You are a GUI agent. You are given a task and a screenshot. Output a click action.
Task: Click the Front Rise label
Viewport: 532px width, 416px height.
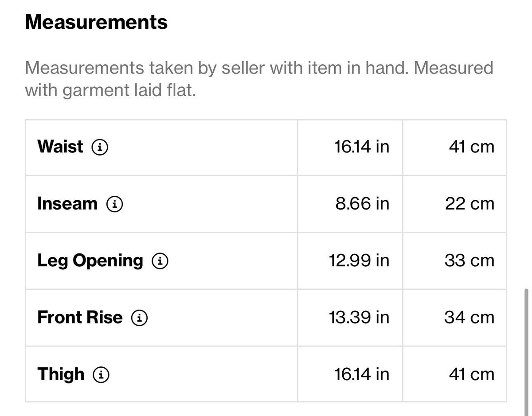[x=80, y=317]
